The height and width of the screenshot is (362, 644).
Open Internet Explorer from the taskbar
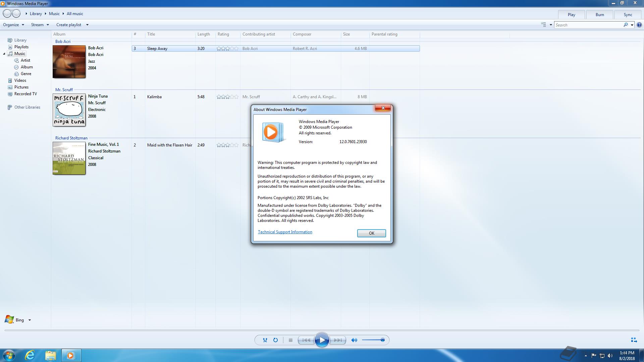pyautogui.click(x=30, y=355)
